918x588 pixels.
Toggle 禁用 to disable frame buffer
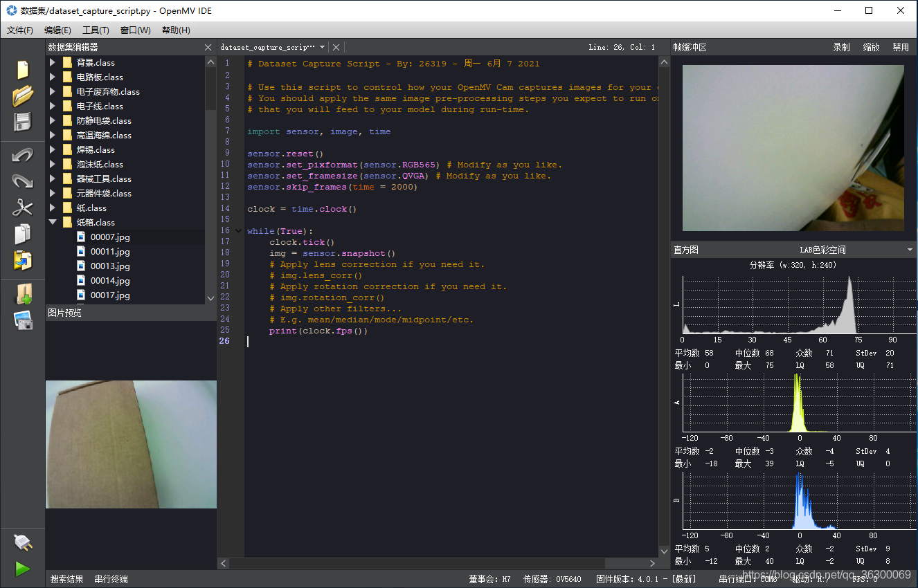[x=901, y=47]
